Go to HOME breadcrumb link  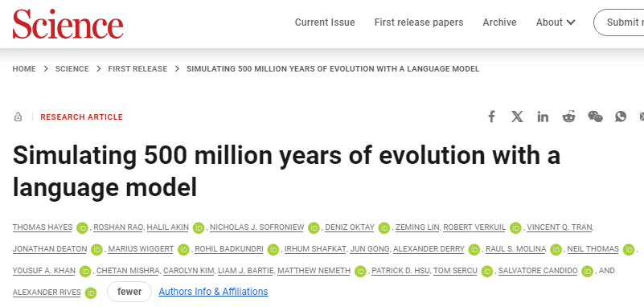24,69
